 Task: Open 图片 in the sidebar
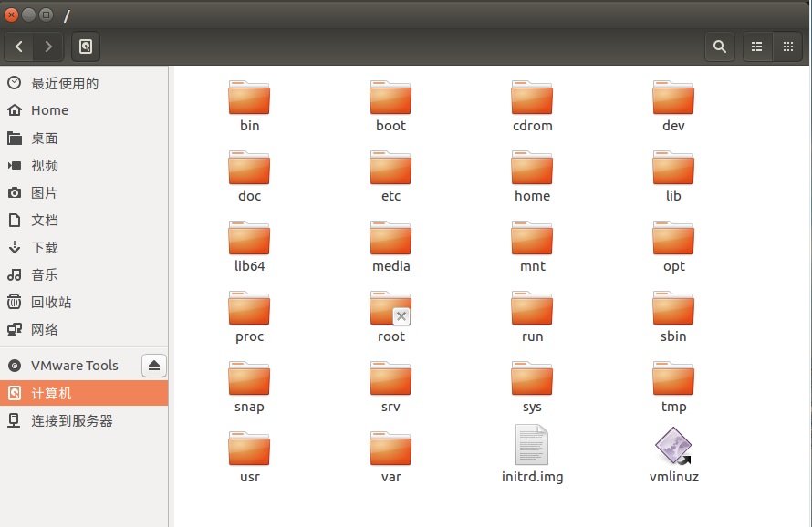(x=84, y=193)
